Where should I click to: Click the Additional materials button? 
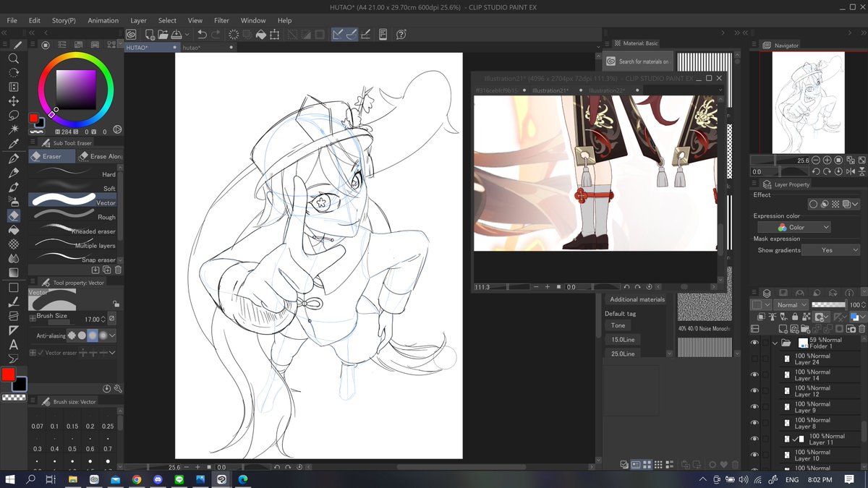pos(637,299)
